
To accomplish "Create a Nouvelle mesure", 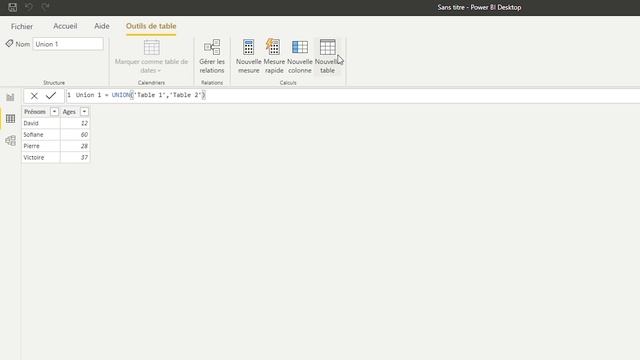I will click(x=248, y=57).
